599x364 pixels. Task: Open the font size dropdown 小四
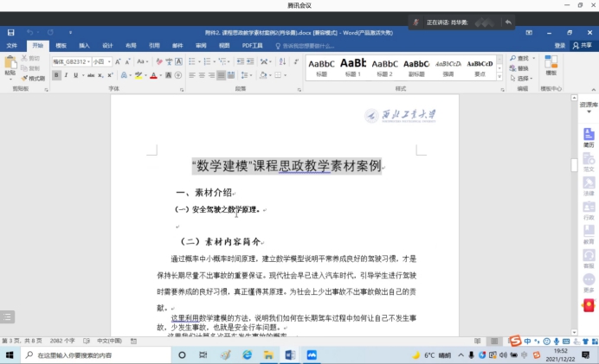click(102, 61)
